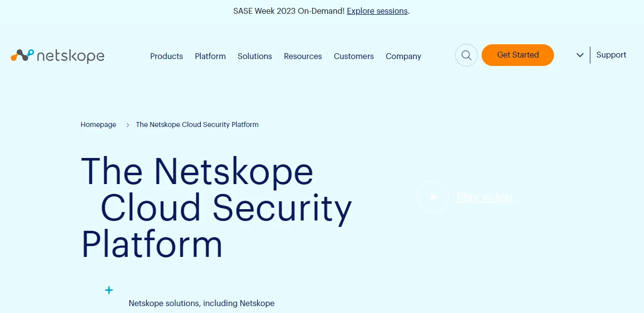
Task: Open the Platform menu
Action: tap(210, 56)
